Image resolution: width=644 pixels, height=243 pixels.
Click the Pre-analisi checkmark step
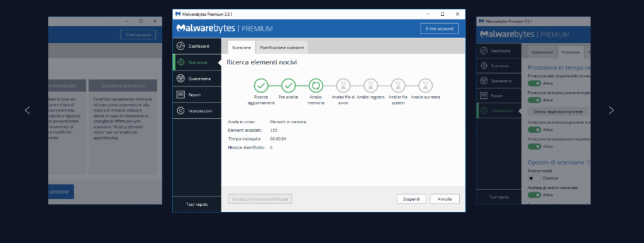click(288, 86)
